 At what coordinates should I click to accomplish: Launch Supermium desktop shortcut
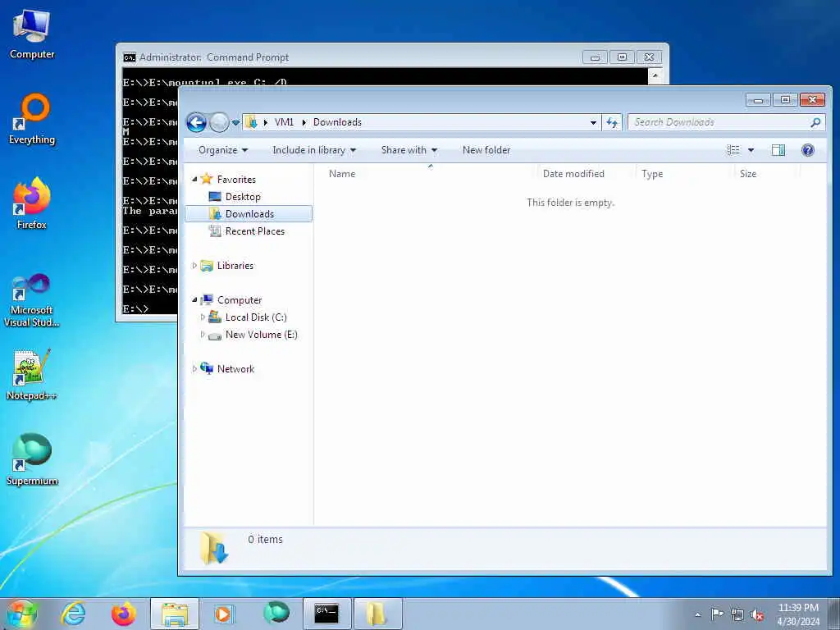tap(32, 459)
